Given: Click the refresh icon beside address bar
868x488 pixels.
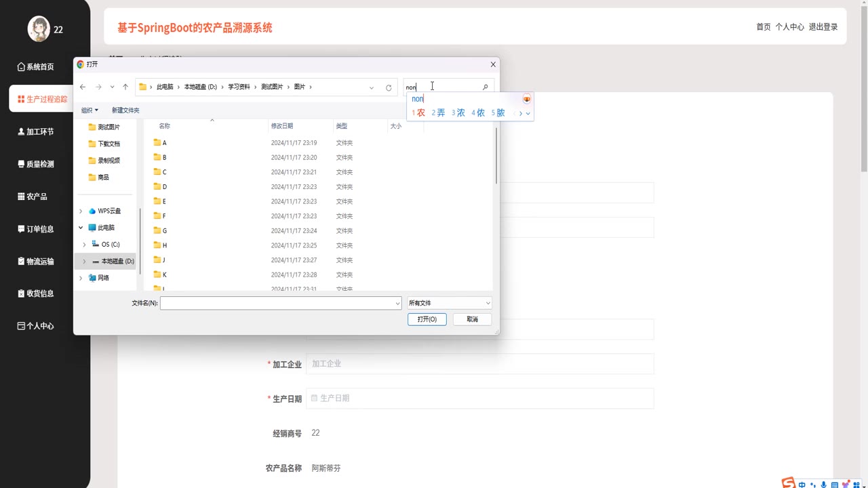Looking at the screenshot, I should coord(389,87).
